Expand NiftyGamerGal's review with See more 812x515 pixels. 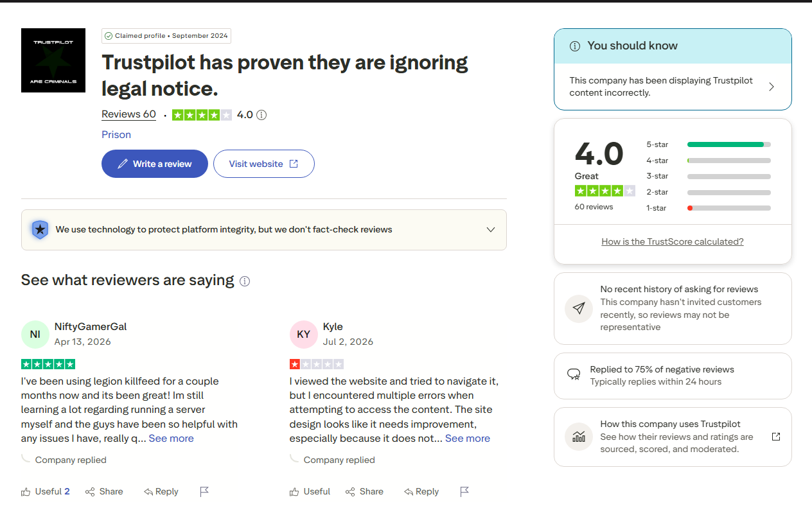click(x=171, y=438)
